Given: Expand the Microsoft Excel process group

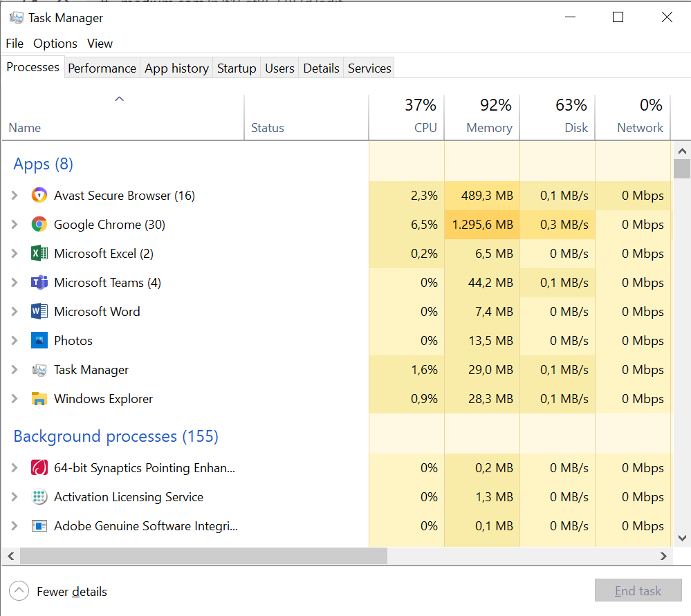Looking at the screenshot, I should pyautogui.click(x=15, y=253).
